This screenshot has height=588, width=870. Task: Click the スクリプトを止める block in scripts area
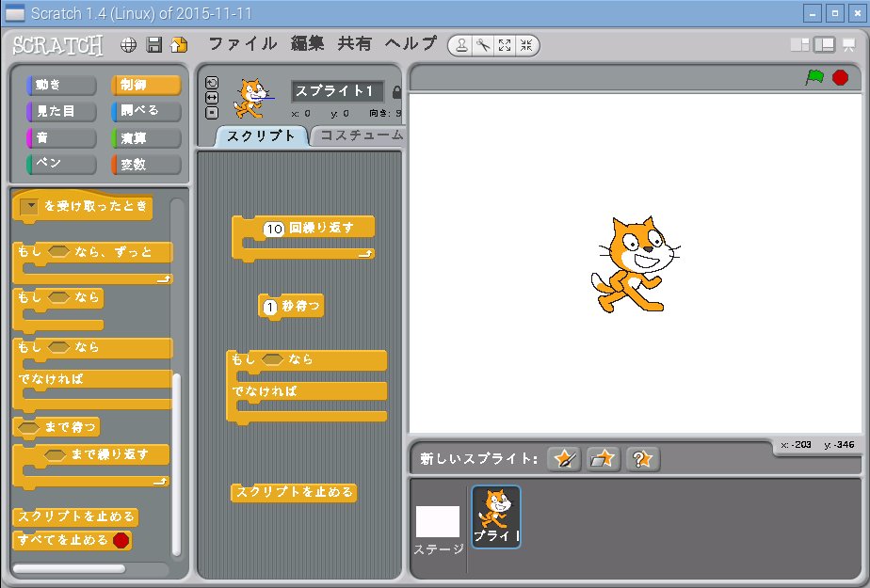click(x=294, y=492)
